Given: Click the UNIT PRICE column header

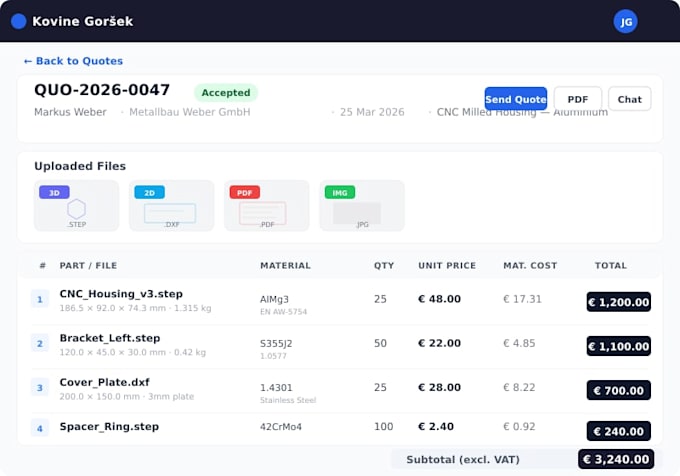Looking at the screenshot, I should pyautogui.click(x=447, y=265).
